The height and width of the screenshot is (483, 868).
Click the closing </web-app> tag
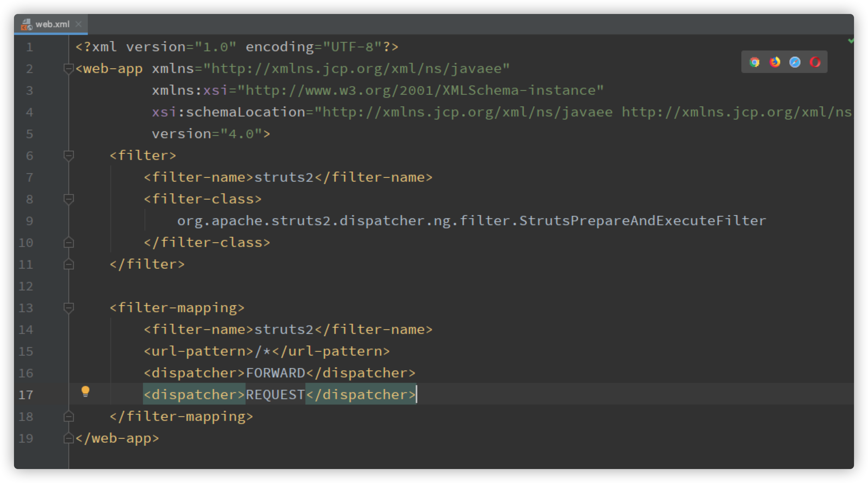117,438
